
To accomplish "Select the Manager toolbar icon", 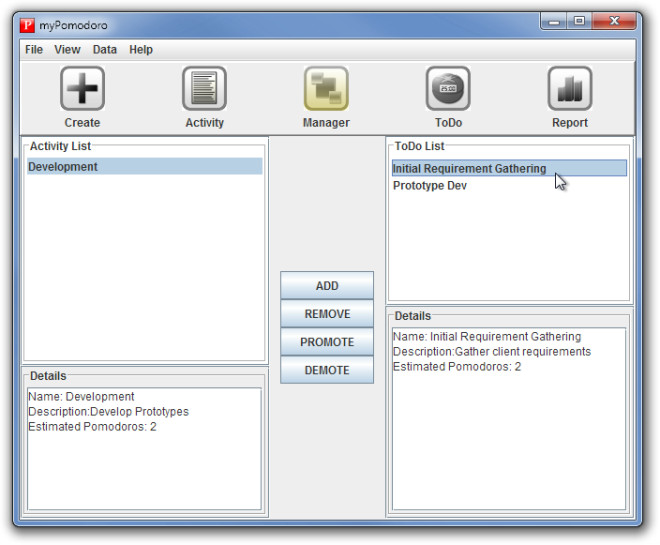I will point(326,88).
